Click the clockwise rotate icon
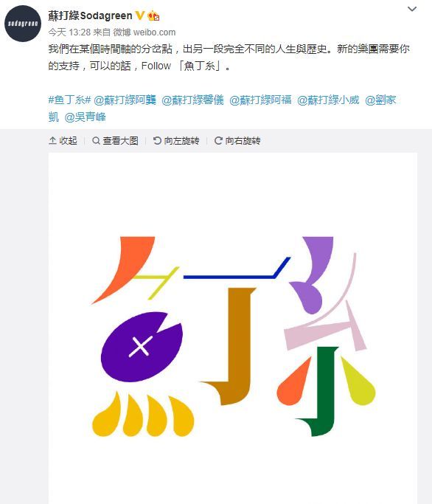The height and width of the screenshot is (504, 432). pos(218,140)
